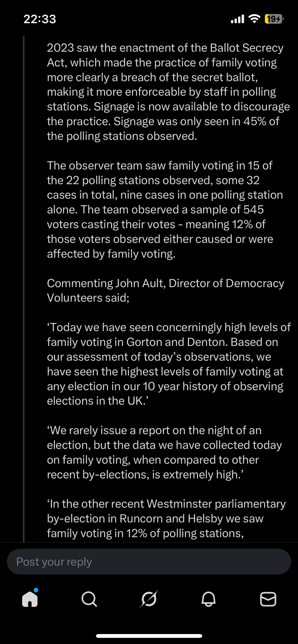Open the Notifications bell tab
Viewport: 298px width, 644px height.
pyautogui.click(x=208, y=599)
